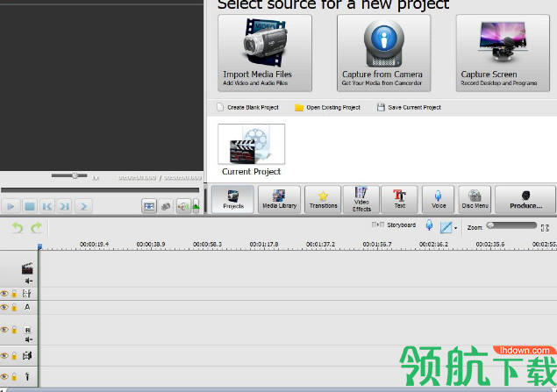Screen dimensions: 557x392
Task: Switch the preview to full screen view
Action: (149, 206)
